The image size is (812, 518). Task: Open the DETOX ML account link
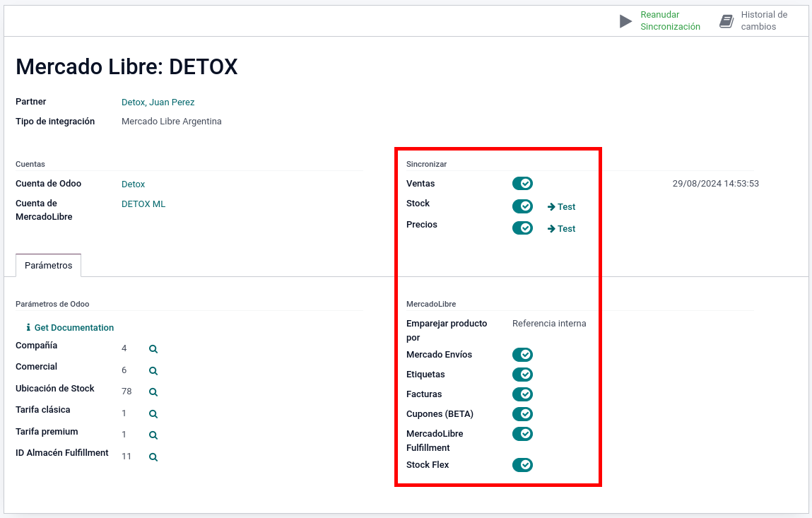[143, 204]
